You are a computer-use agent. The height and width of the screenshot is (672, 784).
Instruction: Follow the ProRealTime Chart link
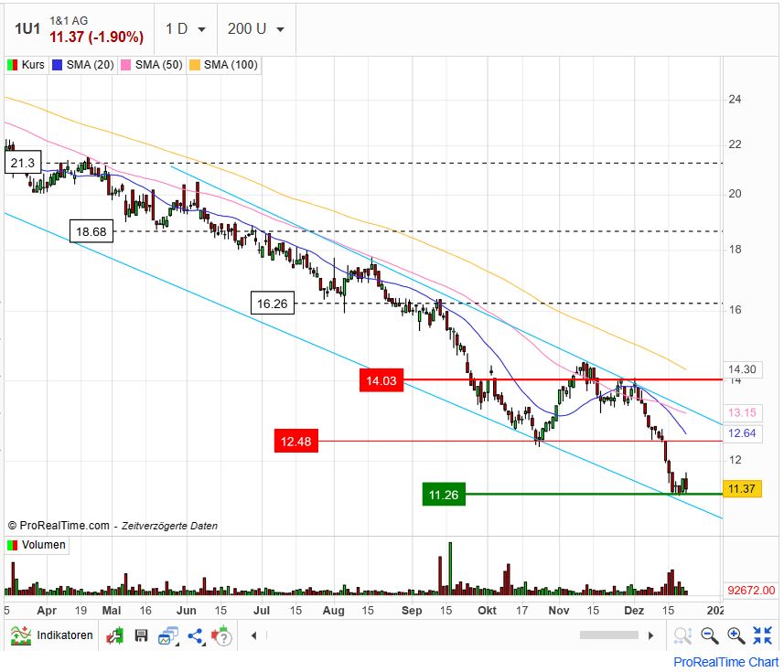726,662
